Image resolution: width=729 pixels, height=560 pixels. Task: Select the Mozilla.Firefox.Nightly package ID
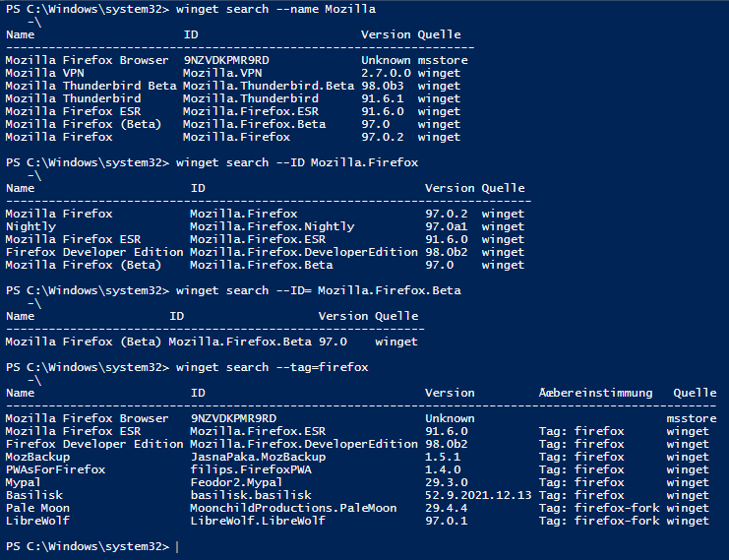[x=272, y=226]
